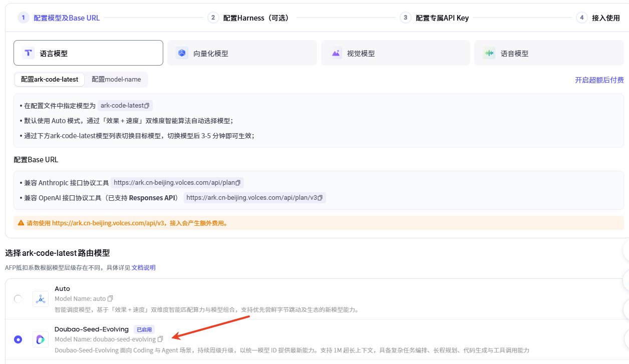Image resolution: width=629 pixels, height=364 pixels.
Task: Go to step 3 配置专属API Key
Action: coord(434,18)
